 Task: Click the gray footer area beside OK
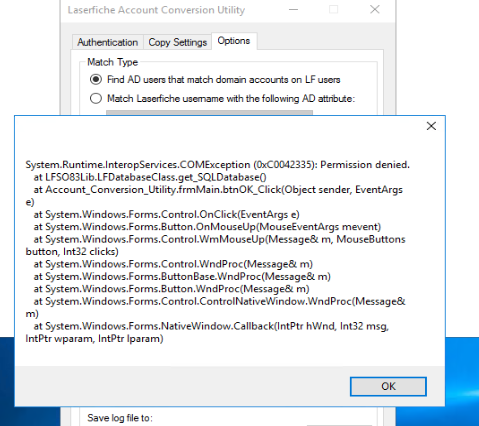(x=182, y=386)
